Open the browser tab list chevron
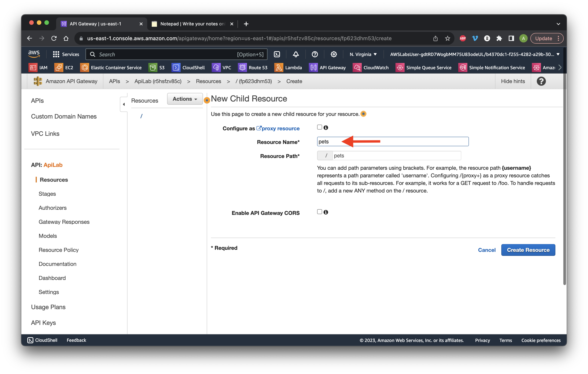The width and height of the screenshot is (588, 374). (558, 24)
